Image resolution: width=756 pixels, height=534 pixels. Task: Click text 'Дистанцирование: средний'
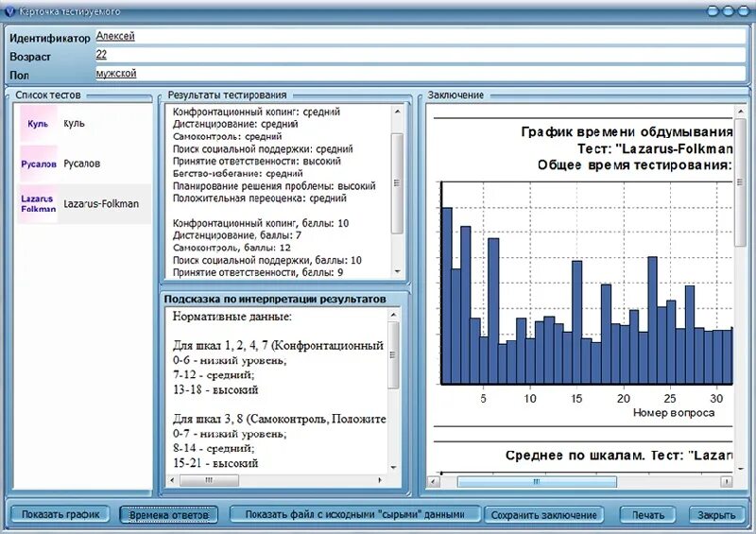(235, 124)
